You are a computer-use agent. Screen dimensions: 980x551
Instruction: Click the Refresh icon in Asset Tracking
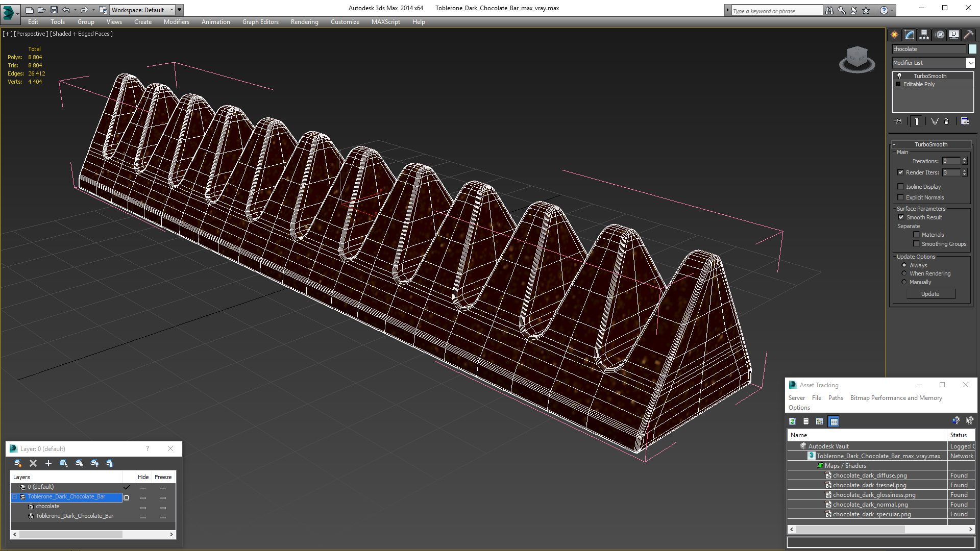792,421
